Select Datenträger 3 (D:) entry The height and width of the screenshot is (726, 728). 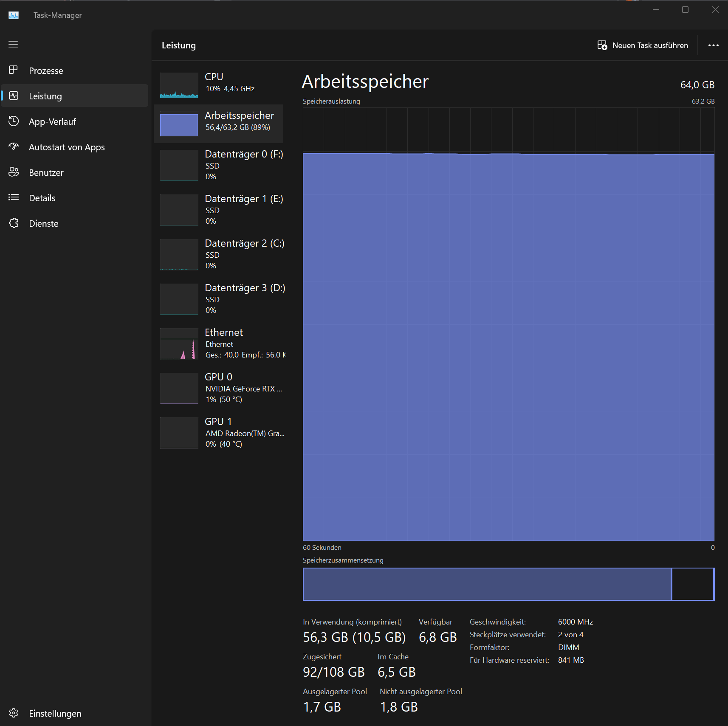click(x=218, y=299)
